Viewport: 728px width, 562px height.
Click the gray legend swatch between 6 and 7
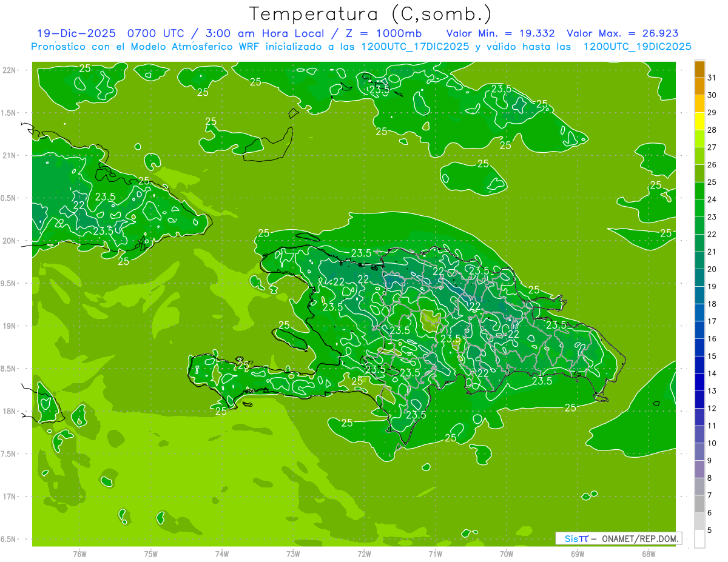click(x=699, y=504)
